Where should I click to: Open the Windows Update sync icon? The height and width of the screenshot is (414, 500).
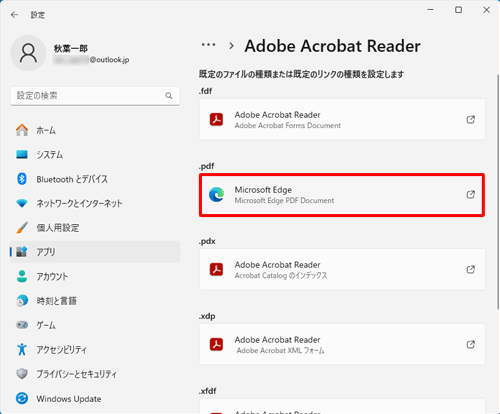click(x=22, y=398)
